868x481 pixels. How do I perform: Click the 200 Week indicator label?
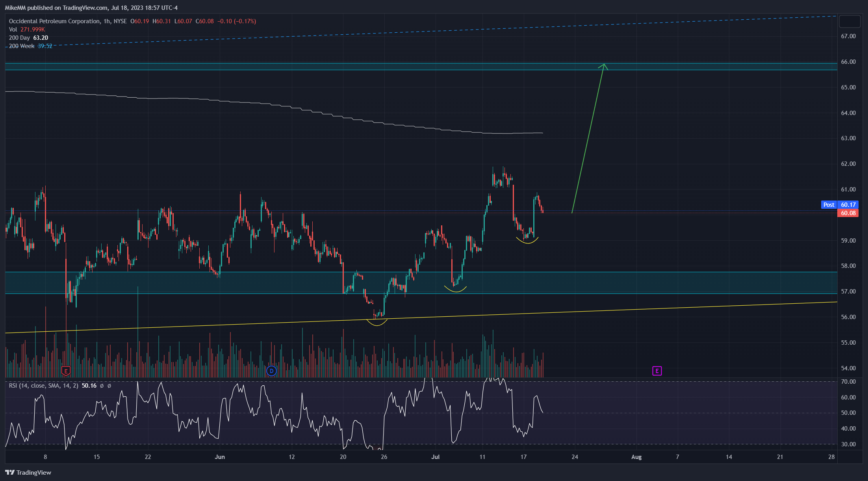click(22, 46)
